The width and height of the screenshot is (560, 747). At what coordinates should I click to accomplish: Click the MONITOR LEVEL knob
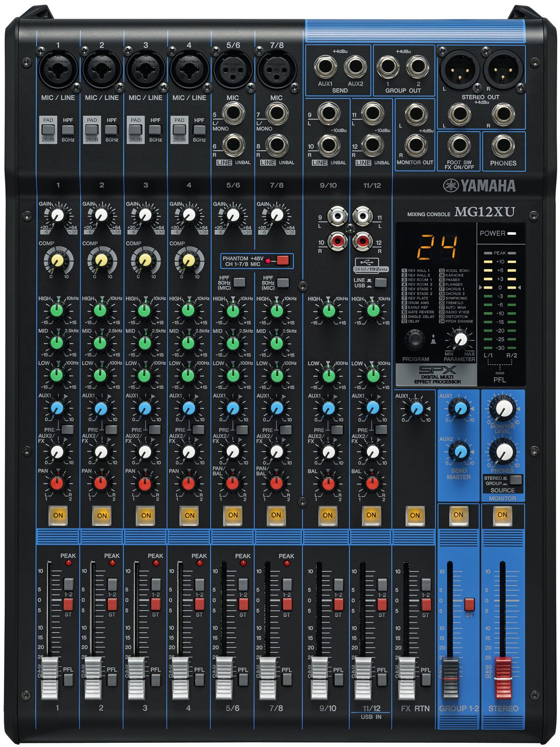[503, 409]
